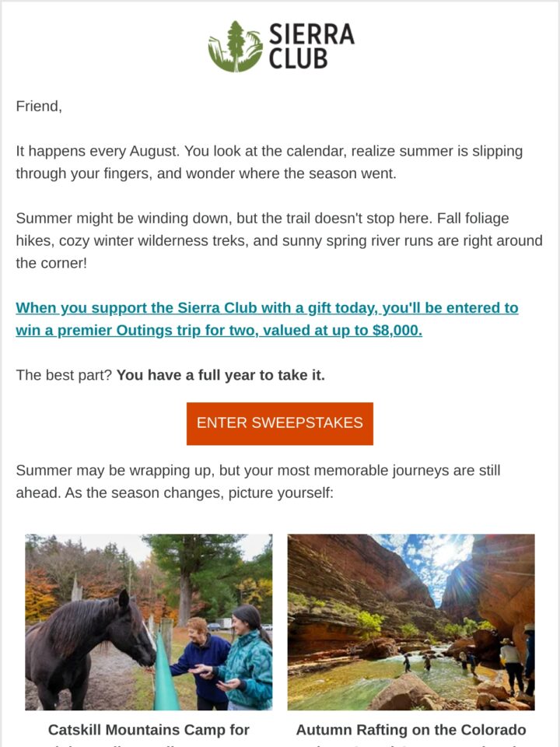The image size is (560, 747).
Task: Select the "Autumn Rafting on the Colorado" caption
Action: pos(411,729)
